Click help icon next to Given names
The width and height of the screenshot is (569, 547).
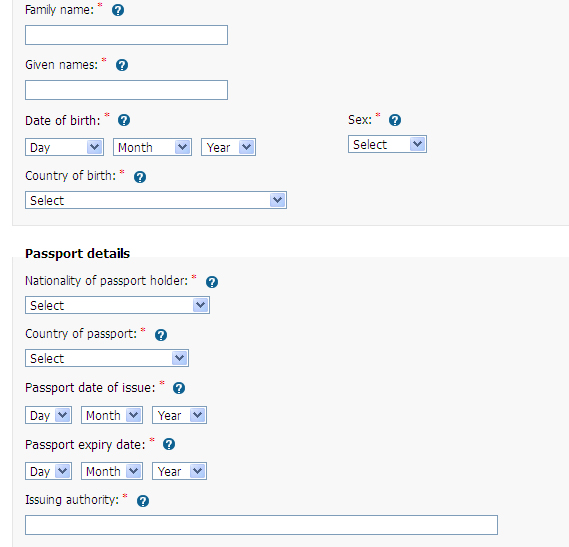point(122,65)
